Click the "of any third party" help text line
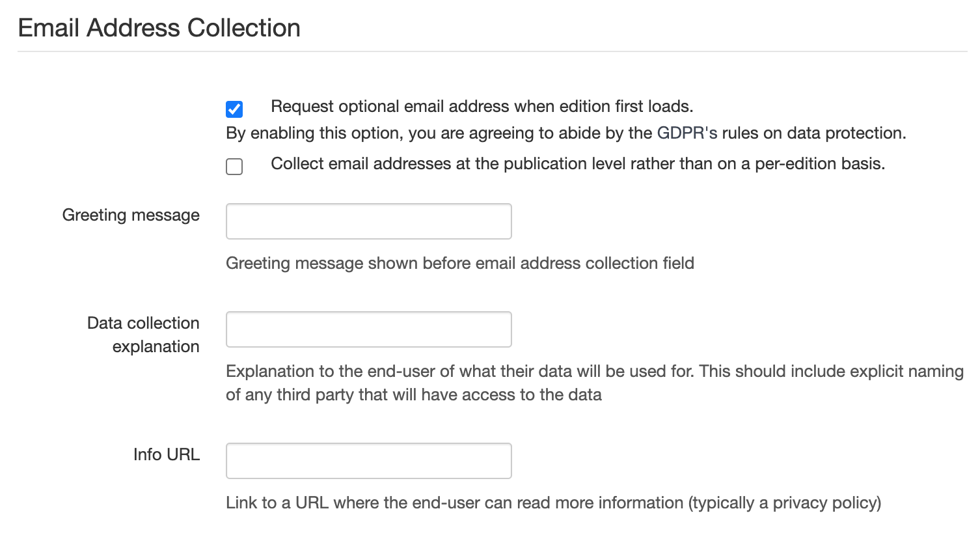The width and height of the screenshot is (980, 552). (413, 395)
